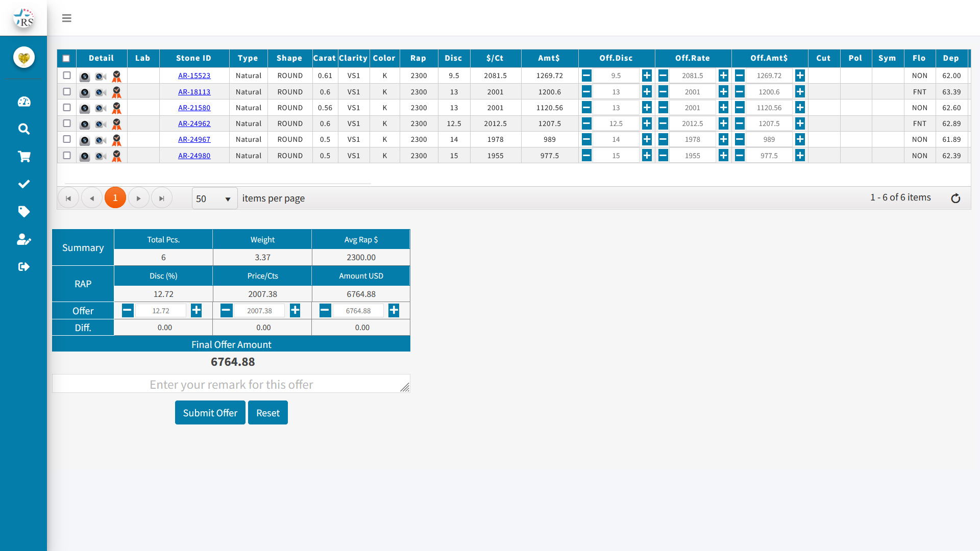Viewport: 980px width, 551px height.
Task: Click Off.Rate input for AR-15523
Action: tap(693, 76)
